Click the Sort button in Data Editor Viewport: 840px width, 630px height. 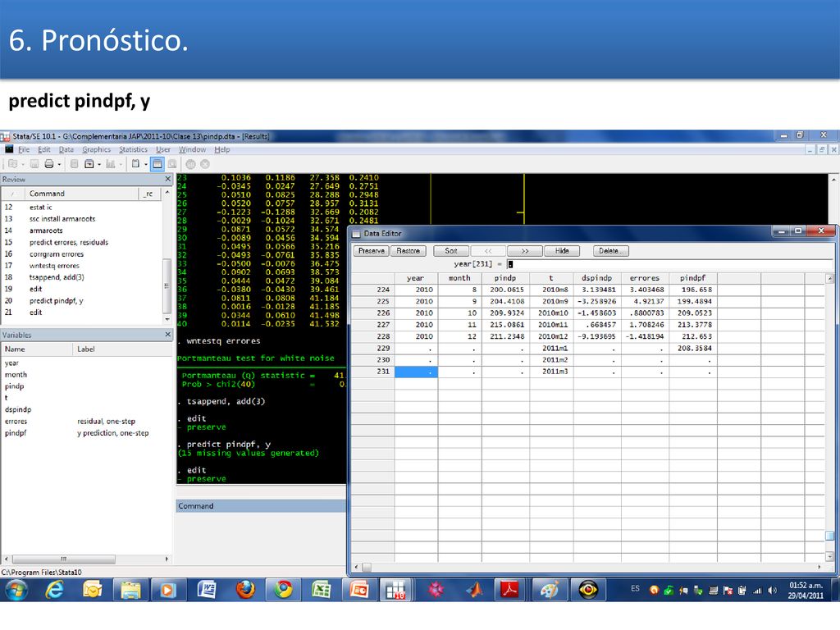[451, 251]
